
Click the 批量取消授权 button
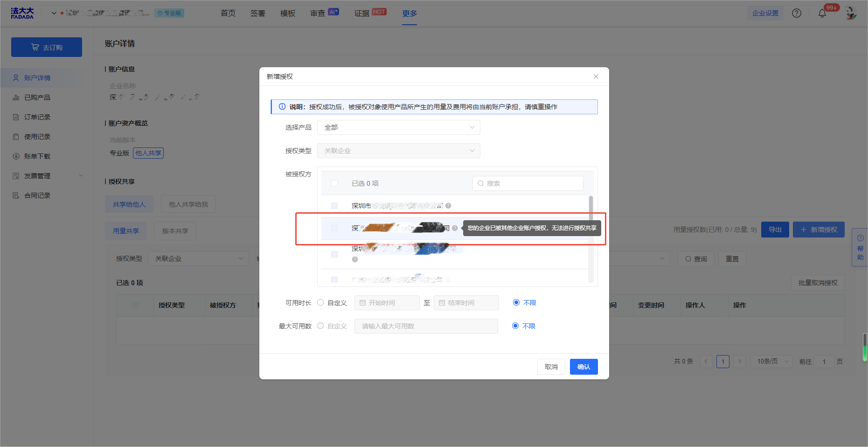tap(818, 283)
